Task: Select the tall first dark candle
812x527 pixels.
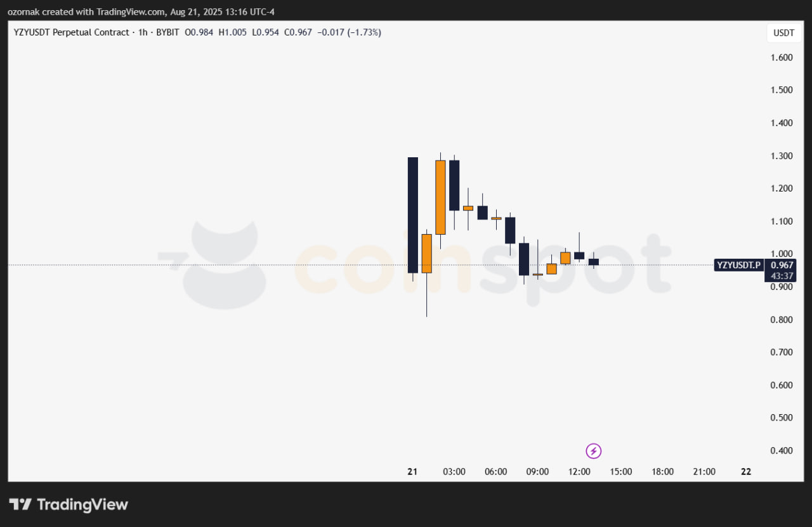Action: [x=412, y=214]
